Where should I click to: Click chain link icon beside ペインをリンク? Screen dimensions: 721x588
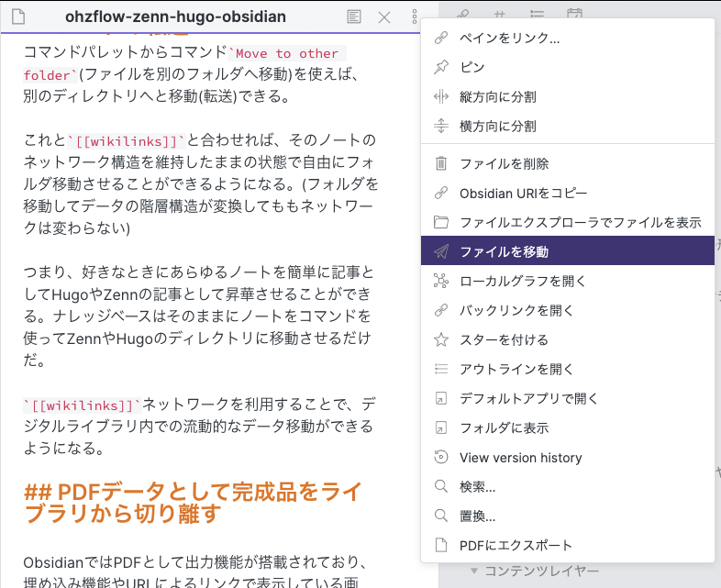click(x=441, y=38)
